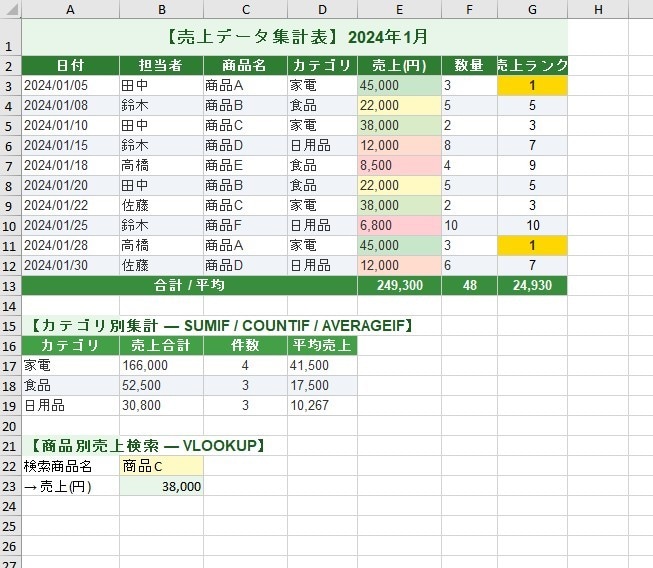Image resolution: width=653 pixels, height=568 pixels.
Task: Select the value 166,000
Action: pyautogui.click(x=161, y=366)
